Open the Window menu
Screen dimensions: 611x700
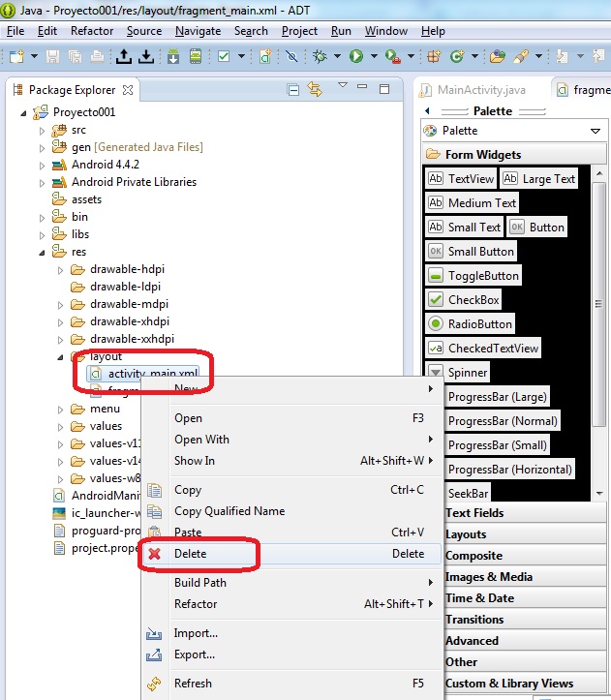(x=386, y=31)
